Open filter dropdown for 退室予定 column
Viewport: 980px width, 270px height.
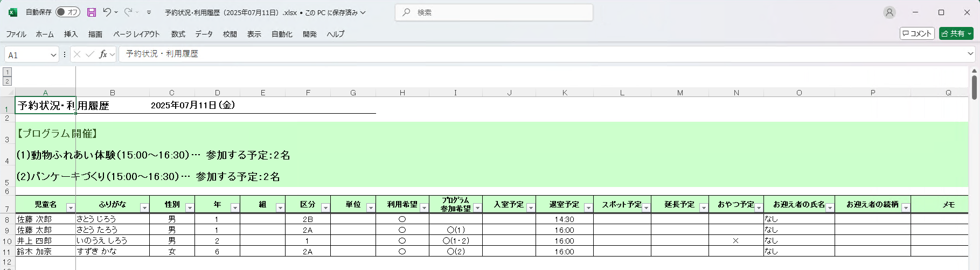pyautogui.click(x=588, y=208)
